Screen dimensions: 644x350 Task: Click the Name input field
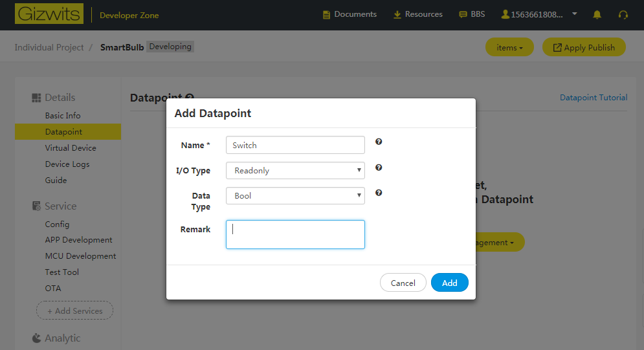[x=295, y=145]
